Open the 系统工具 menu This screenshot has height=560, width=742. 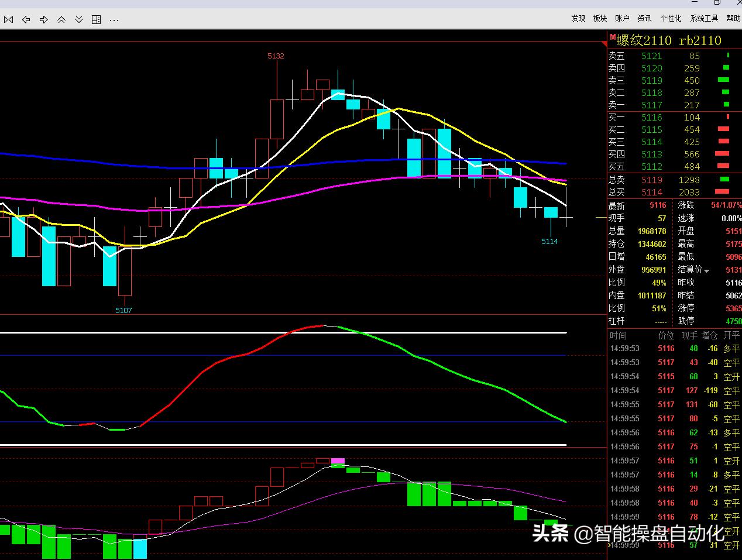pos(704,18)
